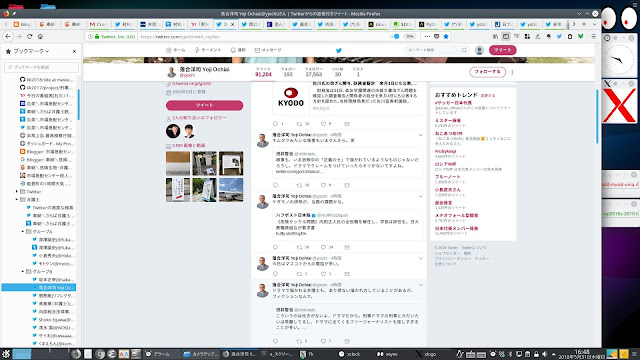Expand the Twitter bookmarks folder
This screenshot has height=360, width=640.
[x=17, y=191]
